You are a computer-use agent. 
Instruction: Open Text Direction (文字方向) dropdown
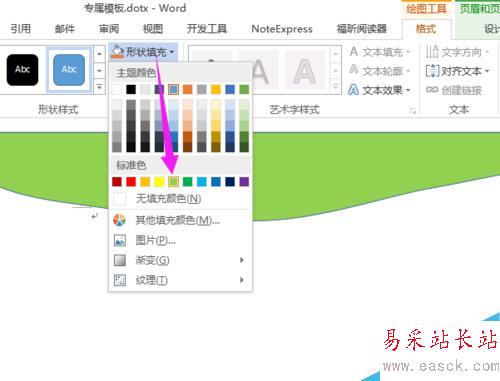click(457, 52)
